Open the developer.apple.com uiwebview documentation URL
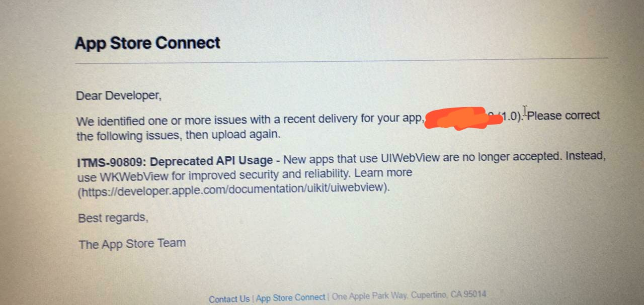 [233, 189]
